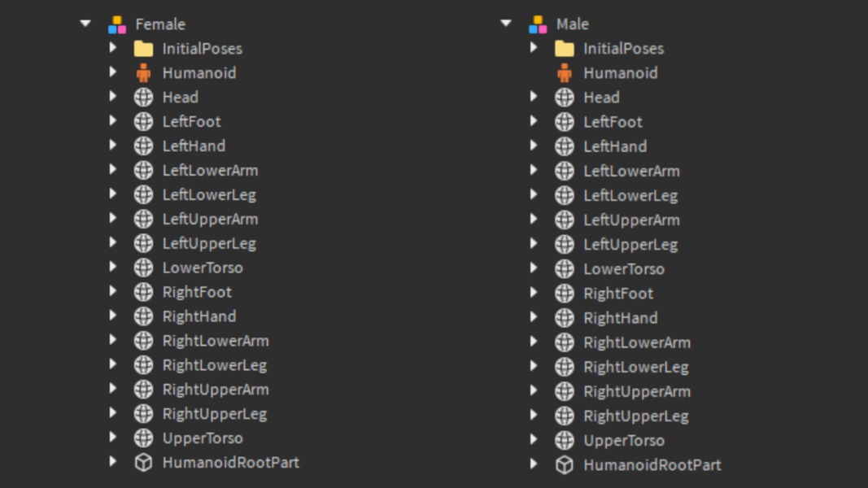Expand Female's LeftUpperArm node

[113, 219]
